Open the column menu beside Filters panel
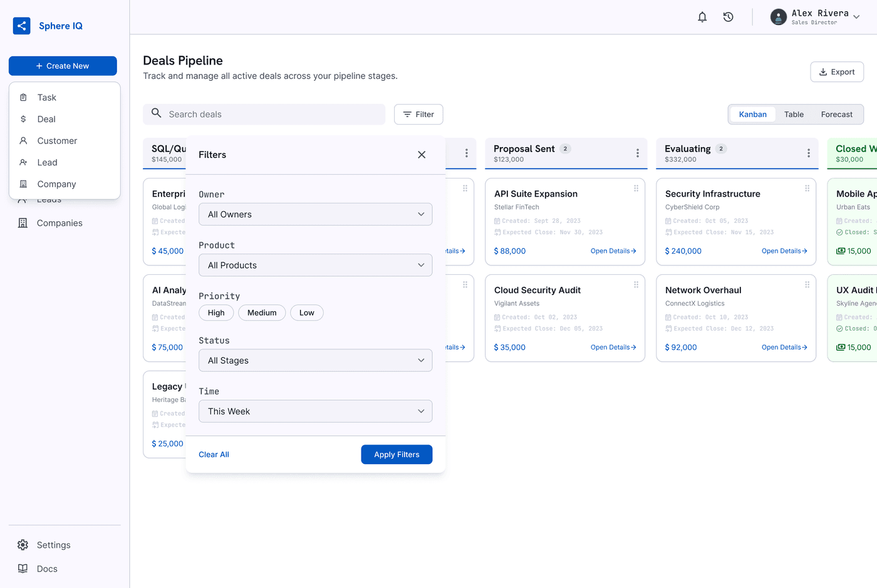Viewport: 877px width, 588px height. (x=467, y=153)
